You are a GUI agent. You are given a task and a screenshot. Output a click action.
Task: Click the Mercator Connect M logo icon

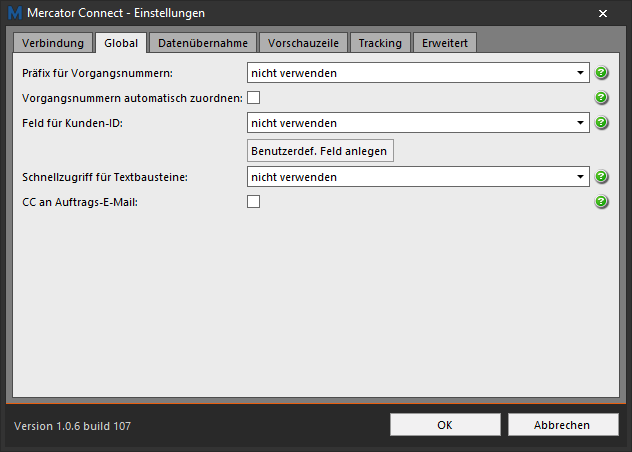coord(15,13)
